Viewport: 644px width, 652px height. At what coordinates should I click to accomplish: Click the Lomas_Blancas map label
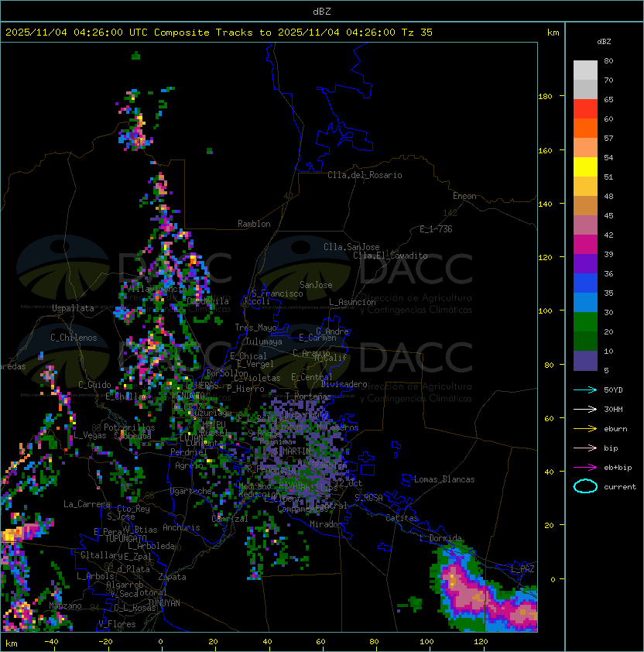coord(444,479)
